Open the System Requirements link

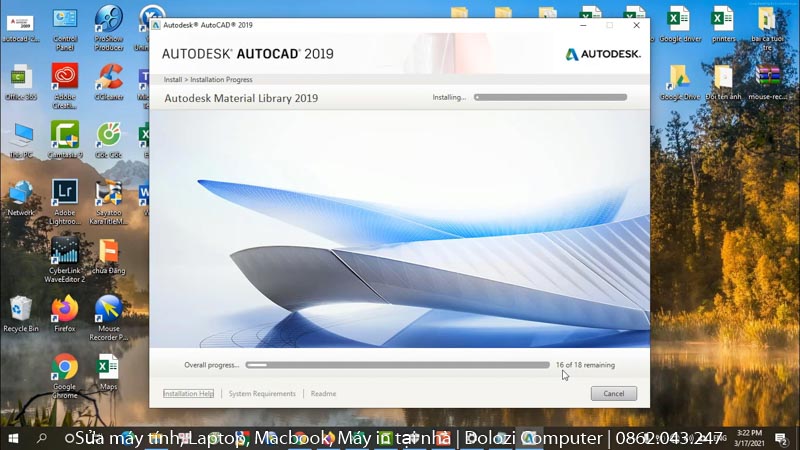click(x=262, y=394)
